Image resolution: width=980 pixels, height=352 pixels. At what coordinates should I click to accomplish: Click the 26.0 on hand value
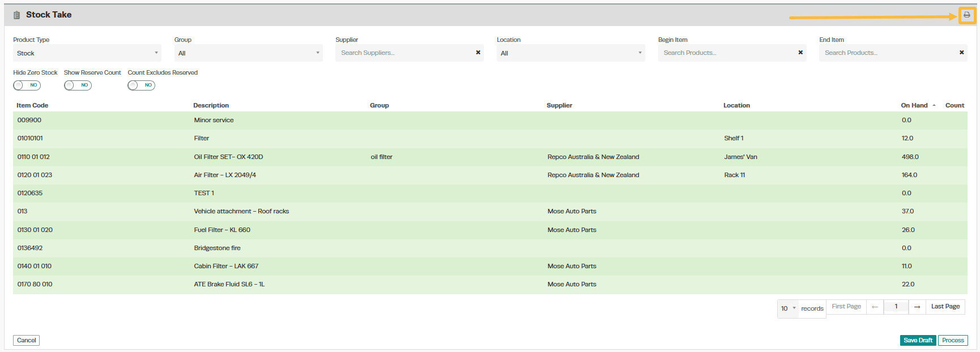coord(908,230)
